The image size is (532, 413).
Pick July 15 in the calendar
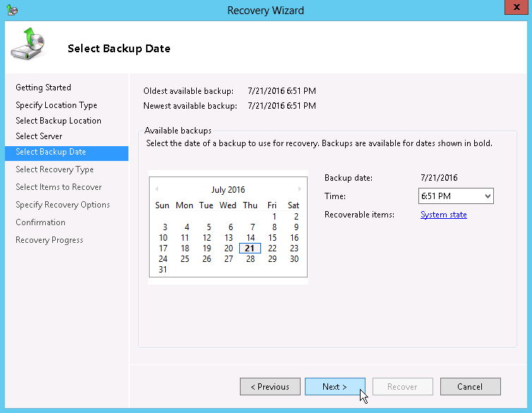272,238
